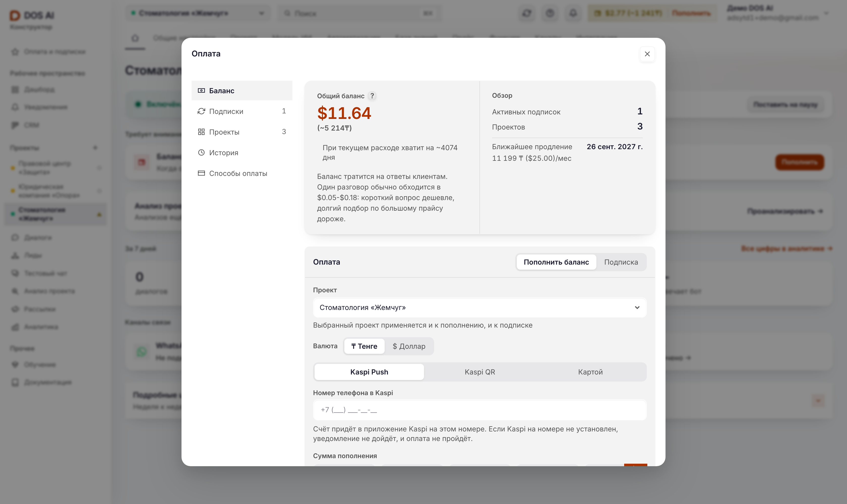Open Оплата и подписки in left sidebar
The height and width of the screenshot is (504, 847).
click(55, 52)
